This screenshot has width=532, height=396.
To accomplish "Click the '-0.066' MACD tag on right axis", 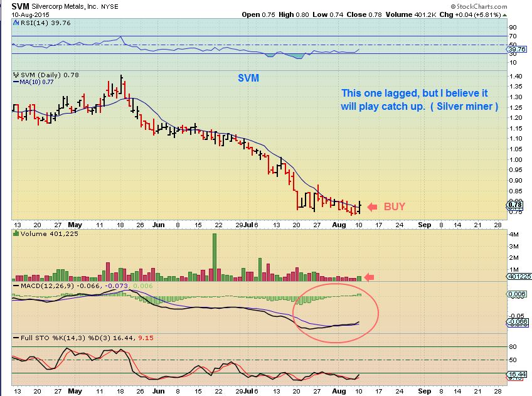I will pos(518,322).
